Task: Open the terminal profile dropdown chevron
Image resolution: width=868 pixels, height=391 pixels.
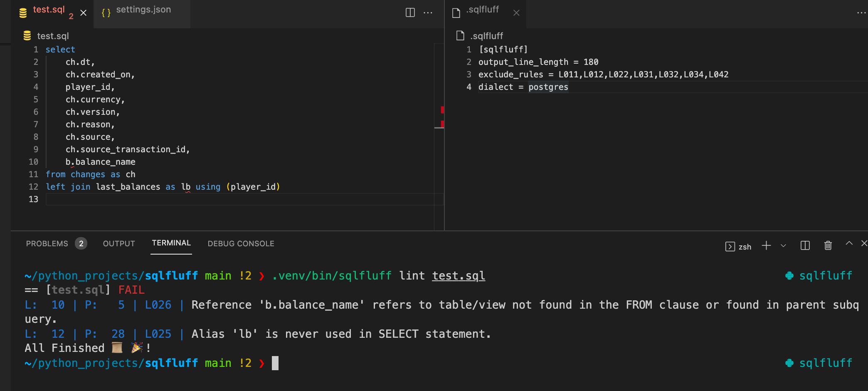Action: 783,246
